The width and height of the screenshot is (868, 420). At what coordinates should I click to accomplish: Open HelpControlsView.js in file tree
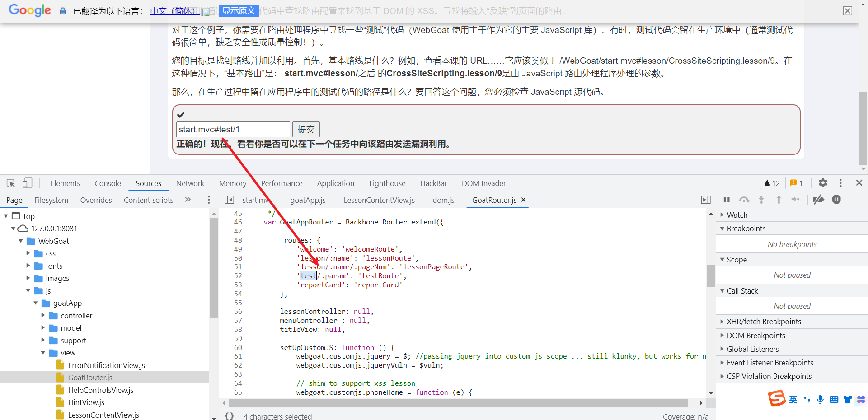coord(101,390)
